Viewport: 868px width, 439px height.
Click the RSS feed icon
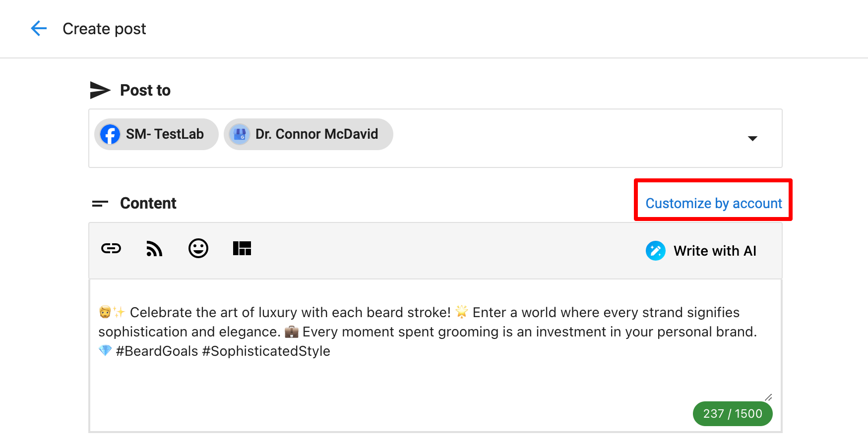(154, 249)
